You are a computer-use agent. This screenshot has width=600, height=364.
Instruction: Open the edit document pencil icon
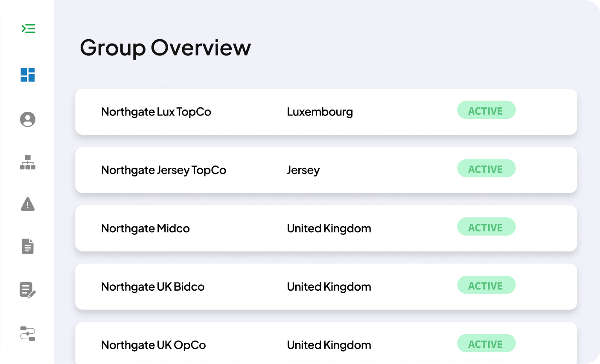click(28, 290)
